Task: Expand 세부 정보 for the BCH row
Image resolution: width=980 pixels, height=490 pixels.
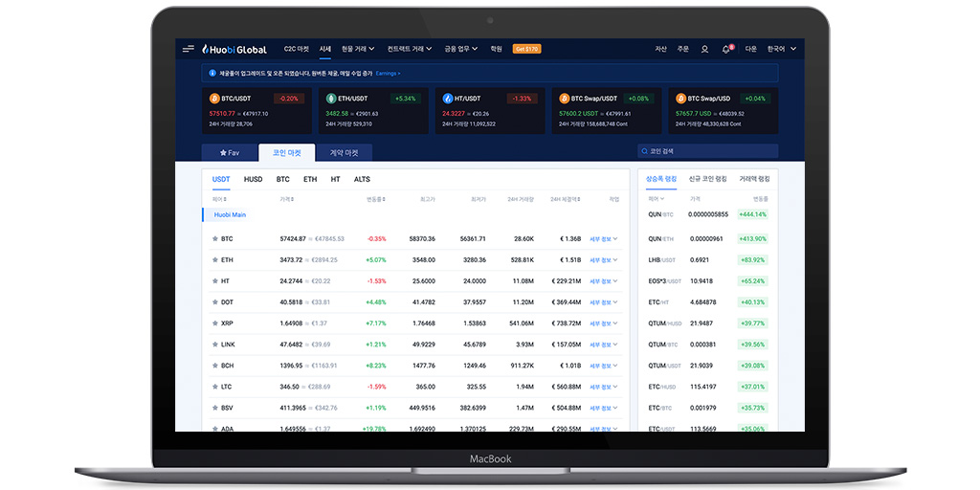Action: tap(604, 367)
